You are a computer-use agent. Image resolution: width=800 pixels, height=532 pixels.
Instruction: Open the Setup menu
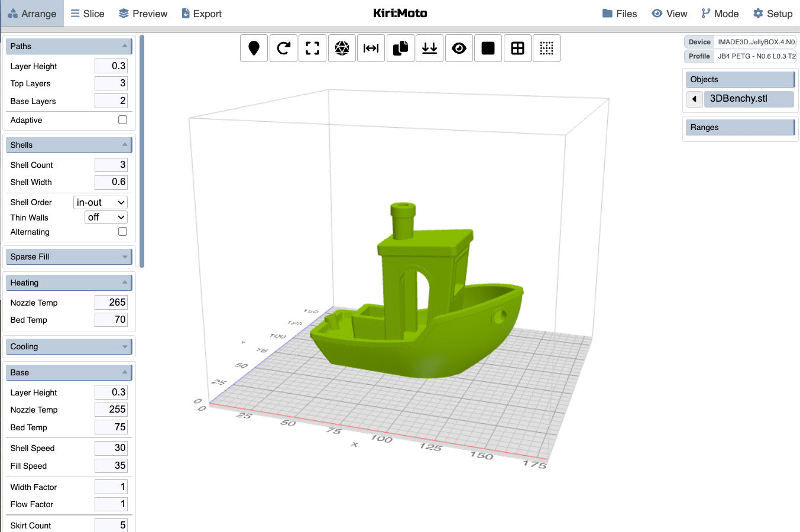click(773, 14)
